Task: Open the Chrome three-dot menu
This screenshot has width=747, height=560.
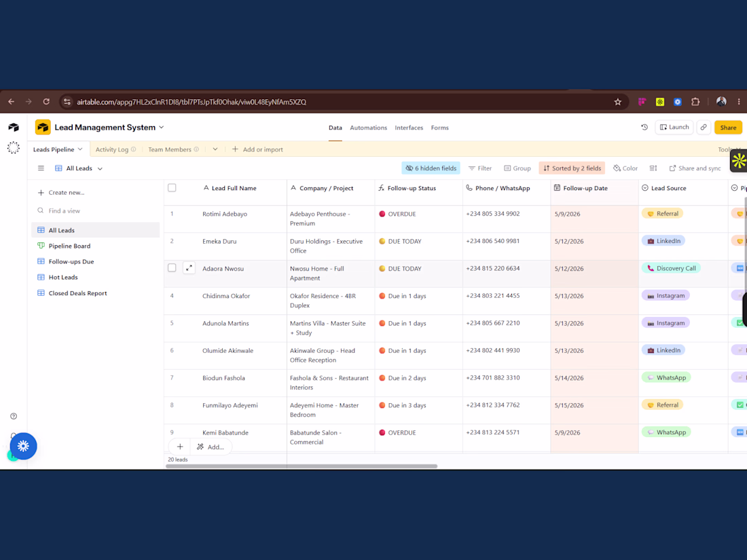Action: [x=739, y=101]
